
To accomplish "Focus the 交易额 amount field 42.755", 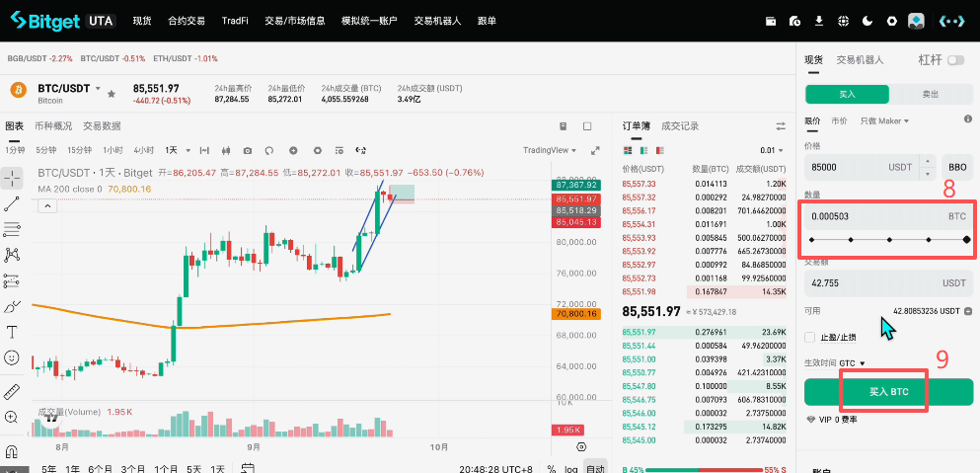I will point(889,283).
